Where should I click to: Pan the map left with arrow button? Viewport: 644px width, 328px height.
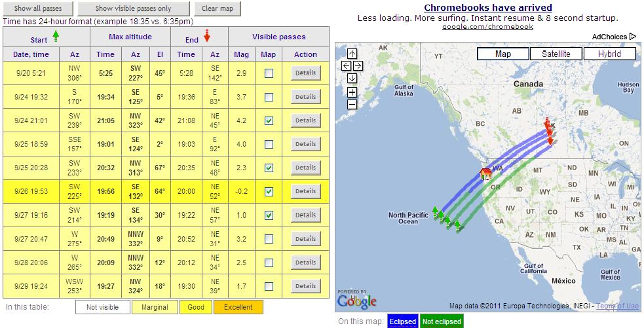[x=346, y=66]
